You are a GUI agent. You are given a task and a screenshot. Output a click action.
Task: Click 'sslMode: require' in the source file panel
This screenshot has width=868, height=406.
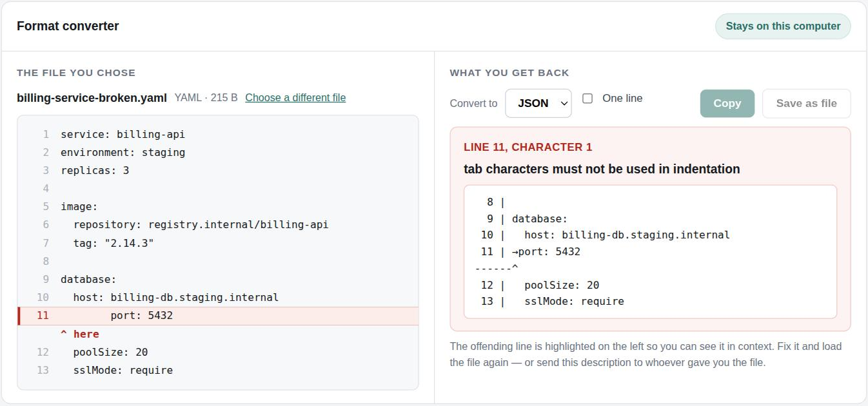pyautogui.click(x=123, y=370)
